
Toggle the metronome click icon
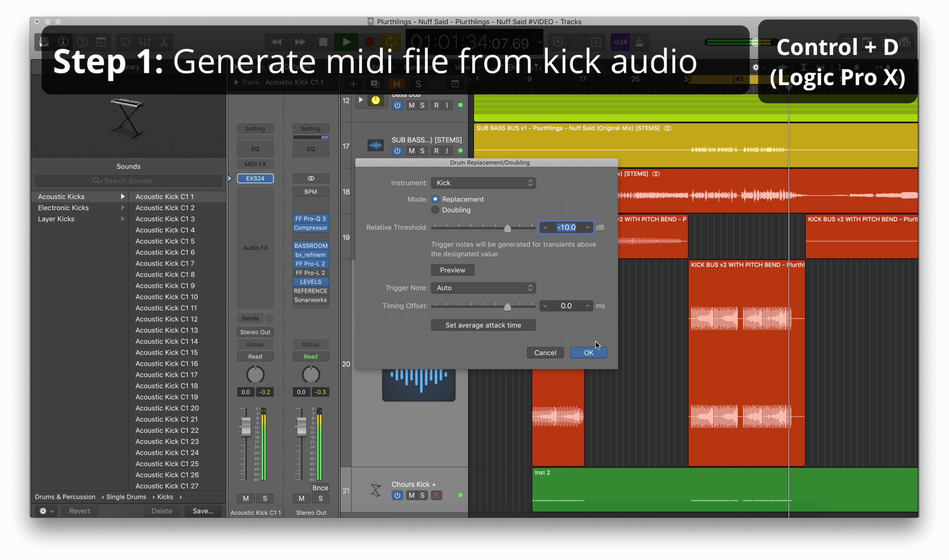pyautogui.click(x=639, y=42)
